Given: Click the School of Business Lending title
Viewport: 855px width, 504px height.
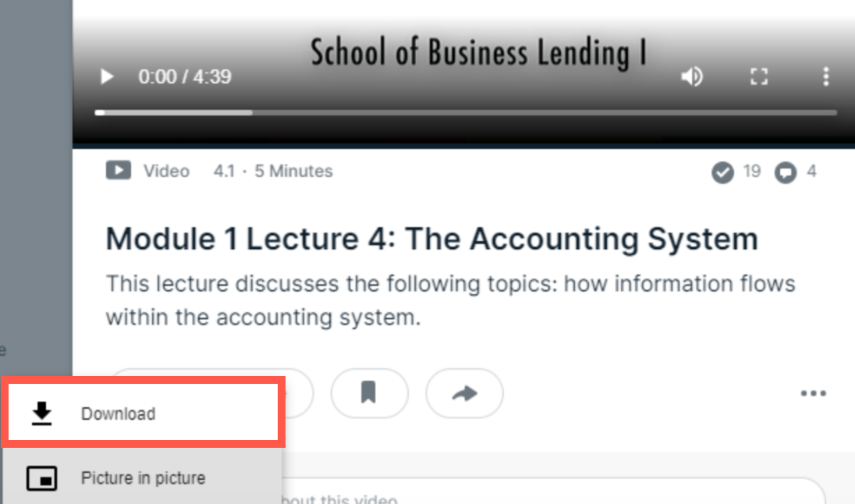Looking at the screenshot, I should [479, 53].
